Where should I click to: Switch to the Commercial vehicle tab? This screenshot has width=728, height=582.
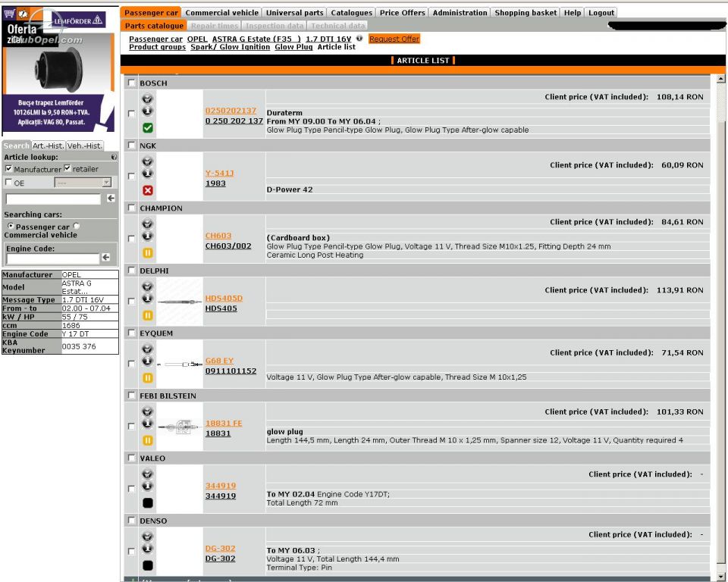click(222, 13)
